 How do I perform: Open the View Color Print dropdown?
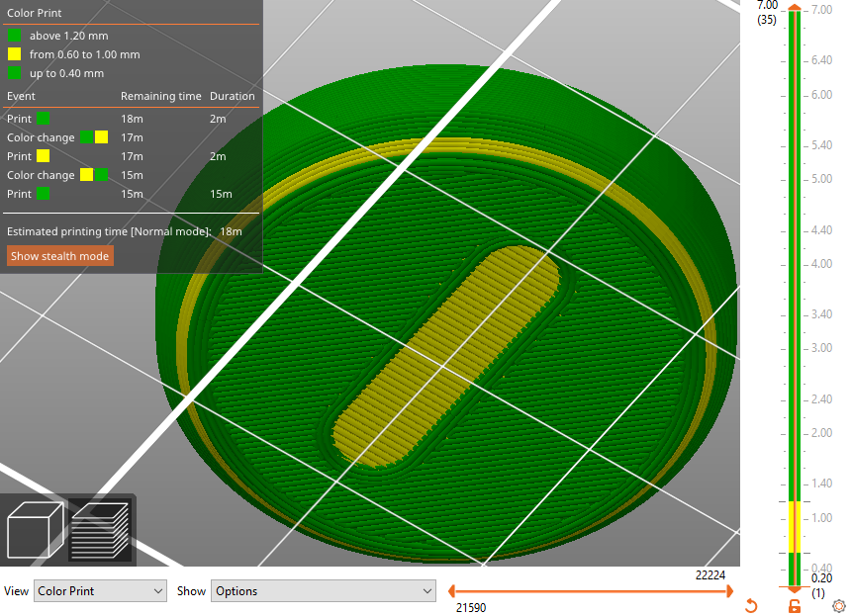coord(100,591)
